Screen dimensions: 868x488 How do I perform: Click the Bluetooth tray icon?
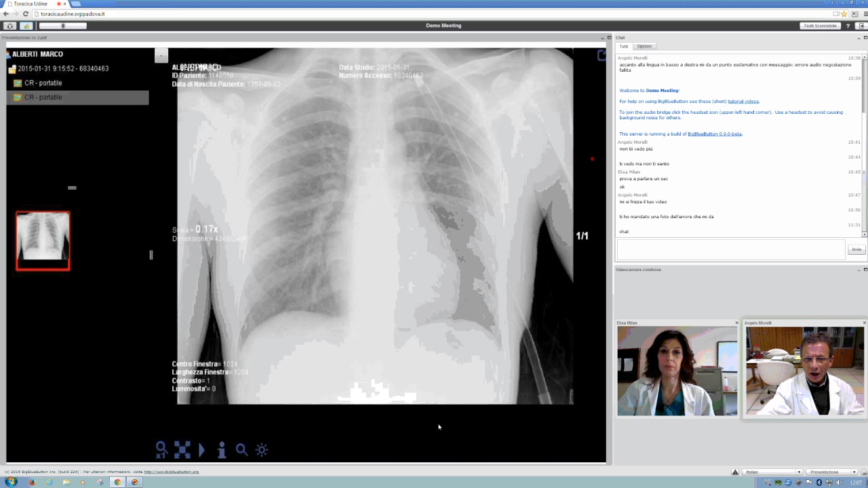coord(819,483)
